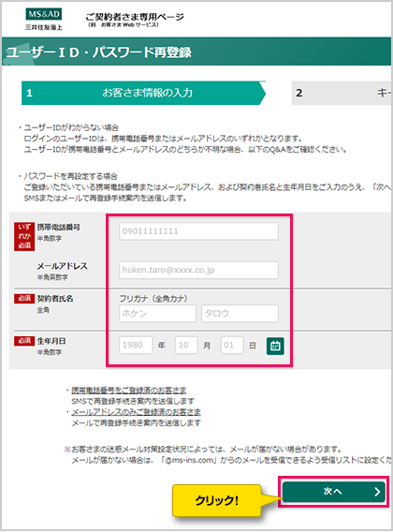Click the 契約者氏名 label
393x532 pixels.
pos(55,299)
